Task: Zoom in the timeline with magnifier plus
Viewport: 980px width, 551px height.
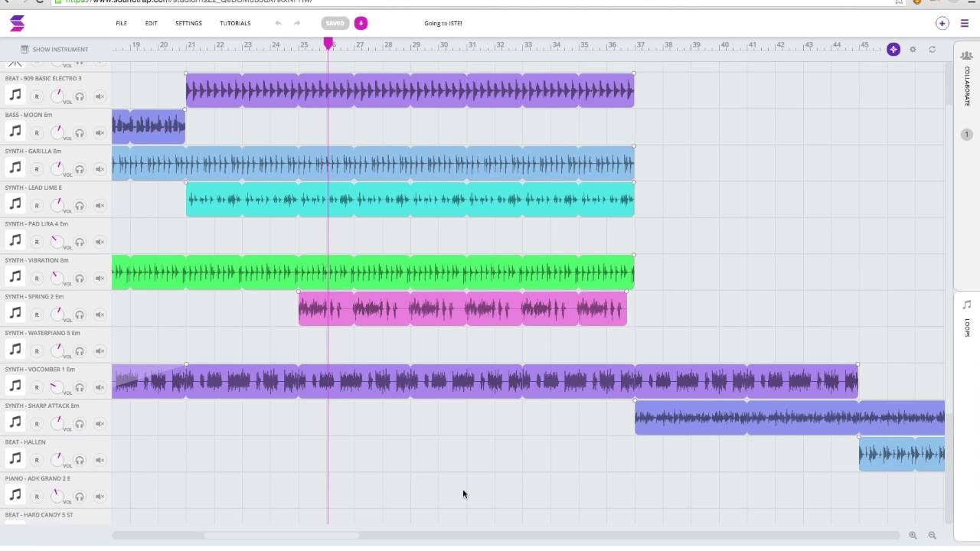Action: point(913,536)
